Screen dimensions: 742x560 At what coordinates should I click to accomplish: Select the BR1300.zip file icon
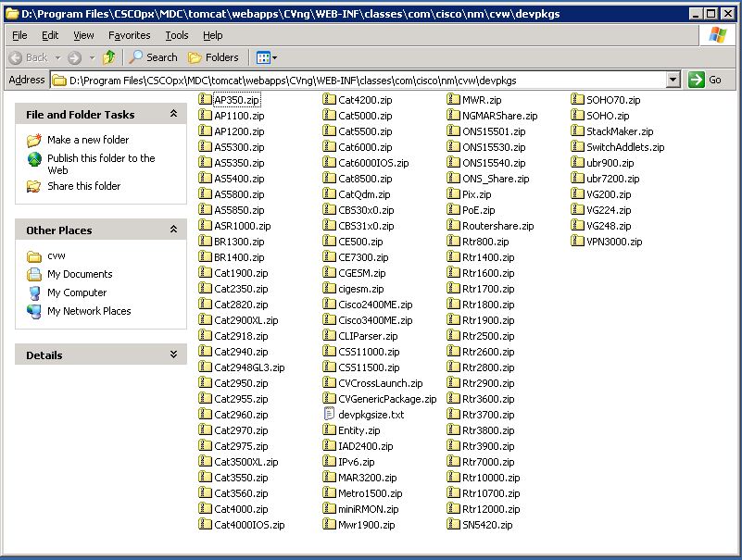coord(205,241)
